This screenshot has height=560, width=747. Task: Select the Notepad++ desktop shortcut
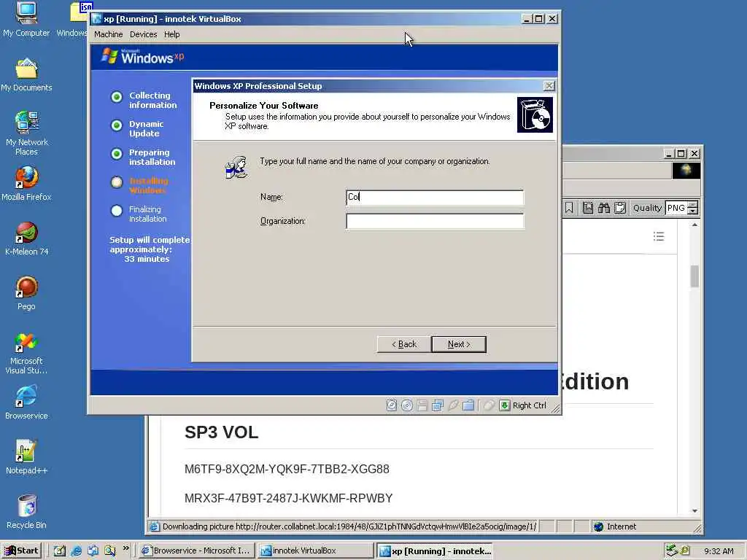pyautogui.click(x=26, y=458)
